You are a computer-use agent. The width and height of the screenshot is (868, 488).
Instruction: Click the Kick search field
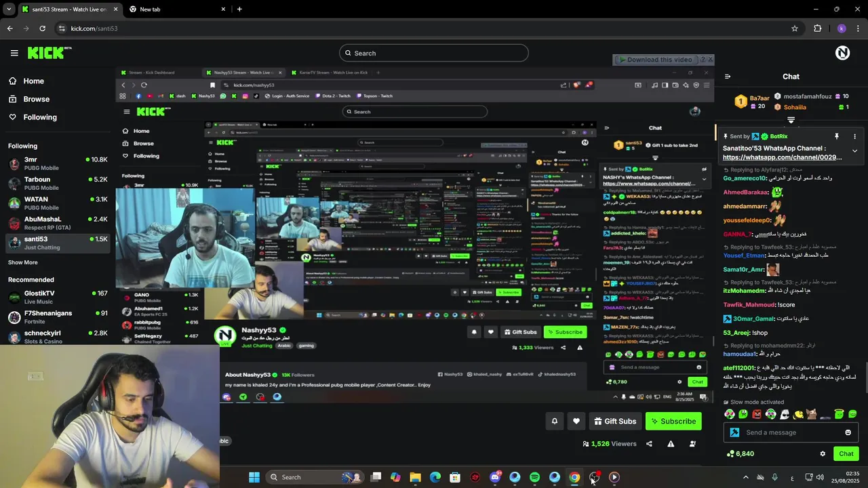[434, 53]
